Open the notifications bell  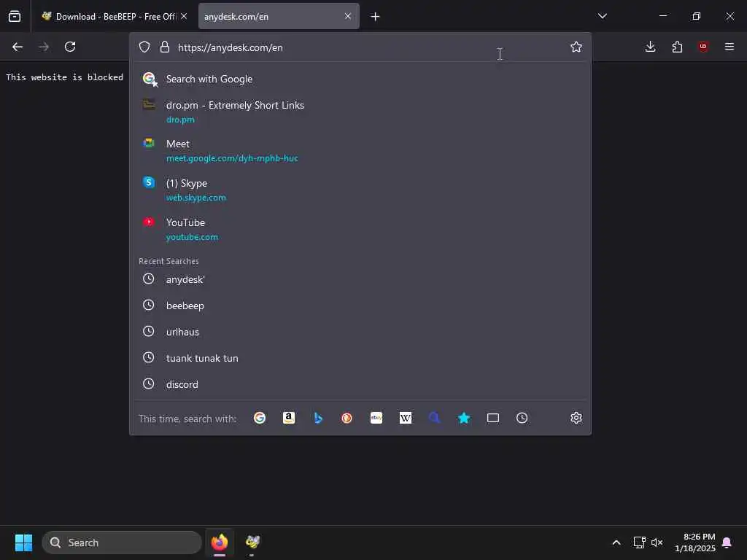(727, 542)
